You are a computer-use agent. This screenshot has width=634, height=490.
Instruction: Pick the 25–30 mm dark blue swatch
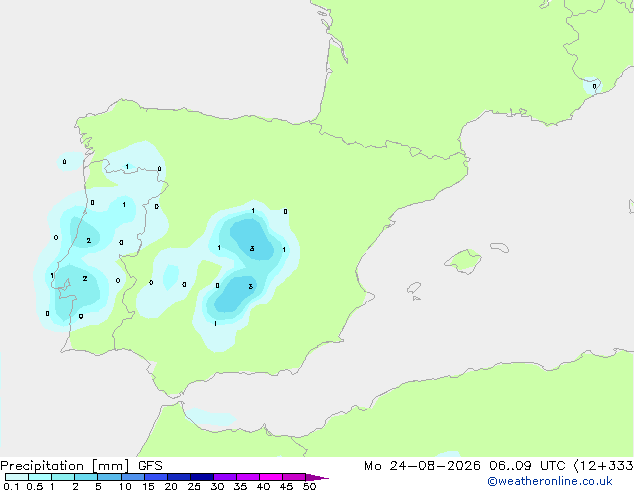coord(201,477)
